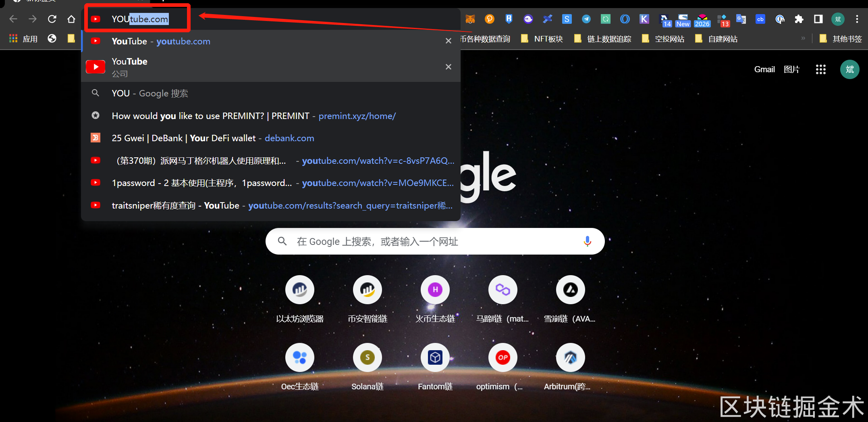Open the DeBank debank.com suggestion
Screen dimensions: 868x422
click(271, 138)
